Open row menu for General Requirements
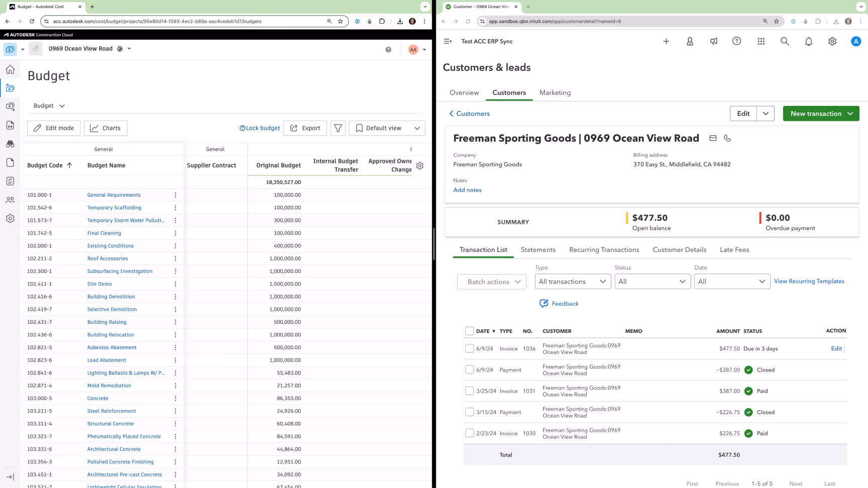Screen dimensions: 868x488 pyautogui.click(x=175, y=195)
